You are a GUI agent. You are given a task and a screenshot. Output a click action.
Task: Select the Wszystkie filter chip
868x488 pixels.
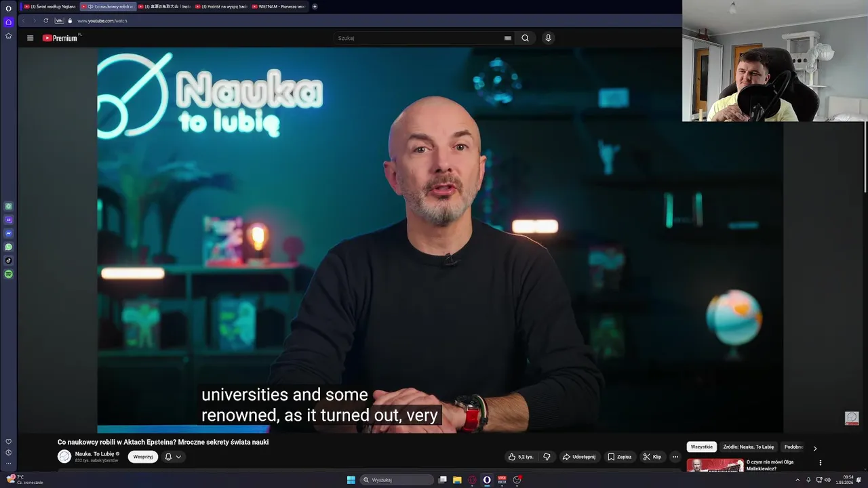coord(702,447)
